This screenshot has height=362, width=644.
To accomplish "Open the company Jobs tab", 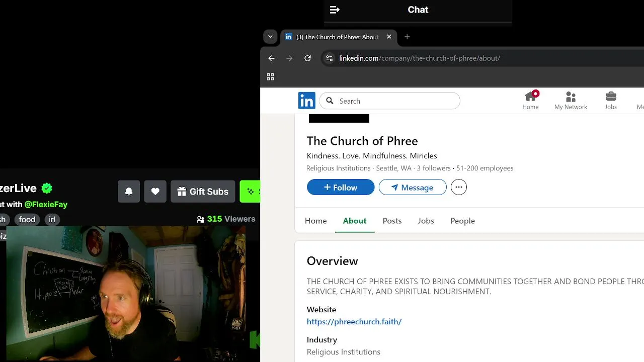I will 426,221.
